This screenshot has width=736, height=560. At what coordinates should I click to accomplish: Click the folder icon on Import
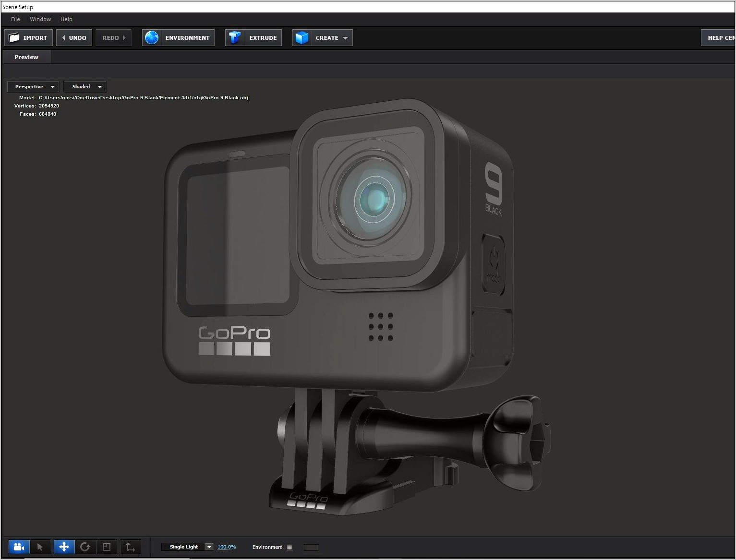pyautogui.click(x=14, y=37)
